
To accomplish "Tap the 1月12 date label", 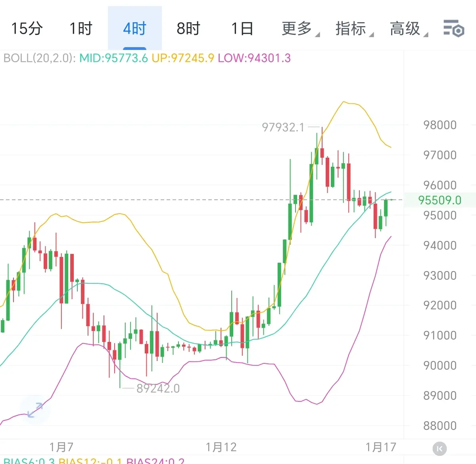I will tap(221, 447).
